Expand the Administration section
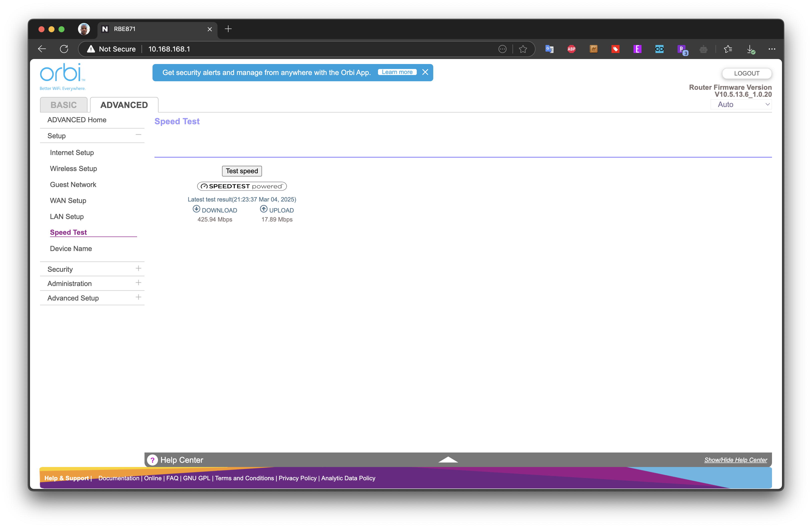Screen dimensions: 812x528 [x=138, y=283]
